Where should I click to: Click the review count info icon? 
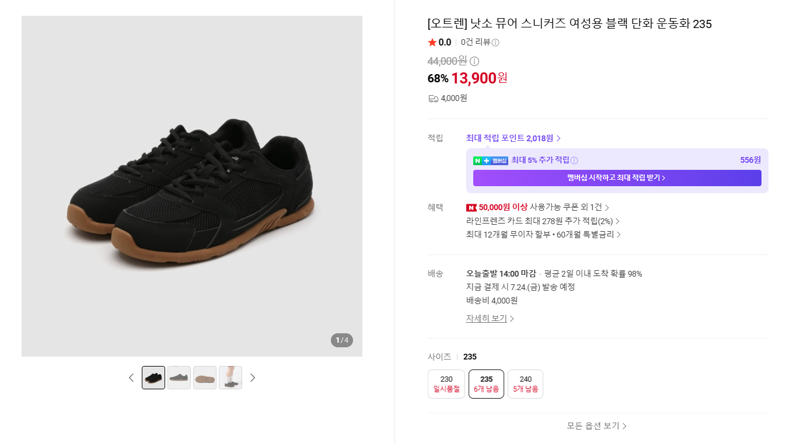[x=495, y=43]
